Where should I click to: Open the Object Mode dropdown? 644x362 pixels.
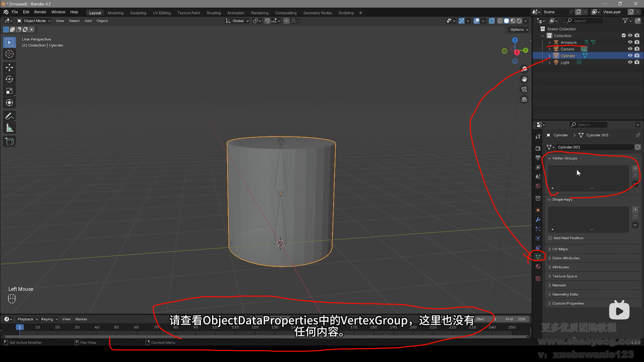point(34,21)
